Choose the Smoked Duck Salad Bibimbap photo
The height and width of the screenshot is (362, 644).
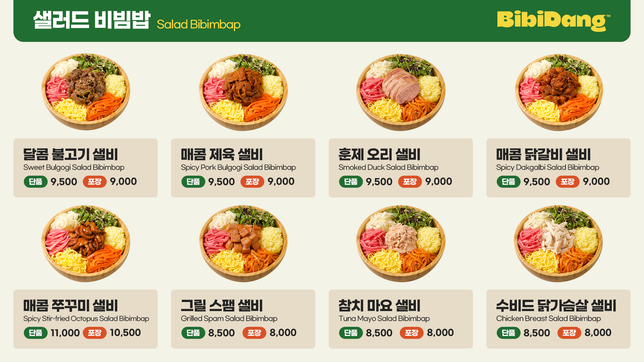[401, 92]
